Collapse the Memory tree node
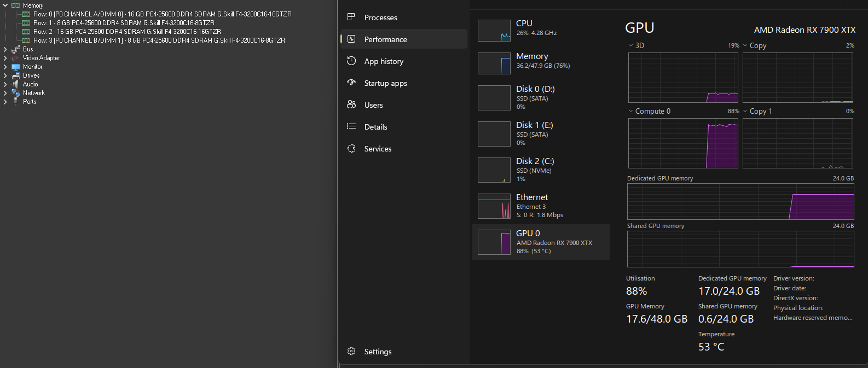Screen dimensions: 868x368 [x=5, y=5]
